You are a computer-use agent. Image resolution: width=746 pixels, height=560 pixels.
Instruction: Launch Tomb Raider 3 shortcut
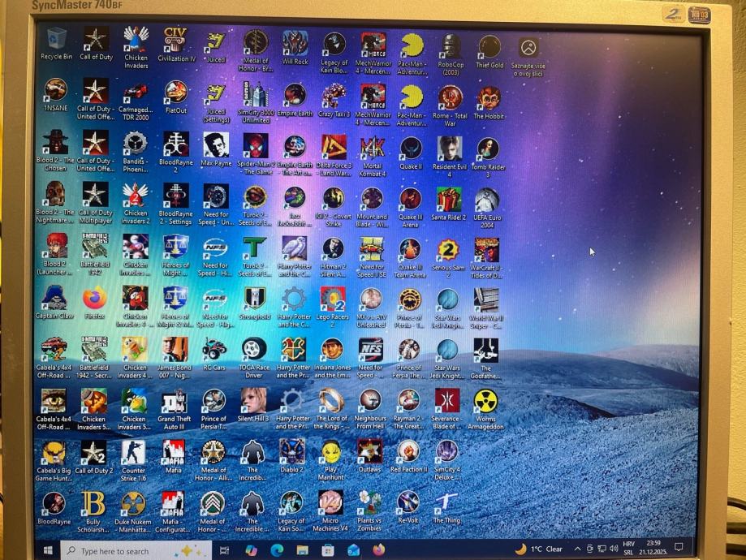[x=488, y=157]
